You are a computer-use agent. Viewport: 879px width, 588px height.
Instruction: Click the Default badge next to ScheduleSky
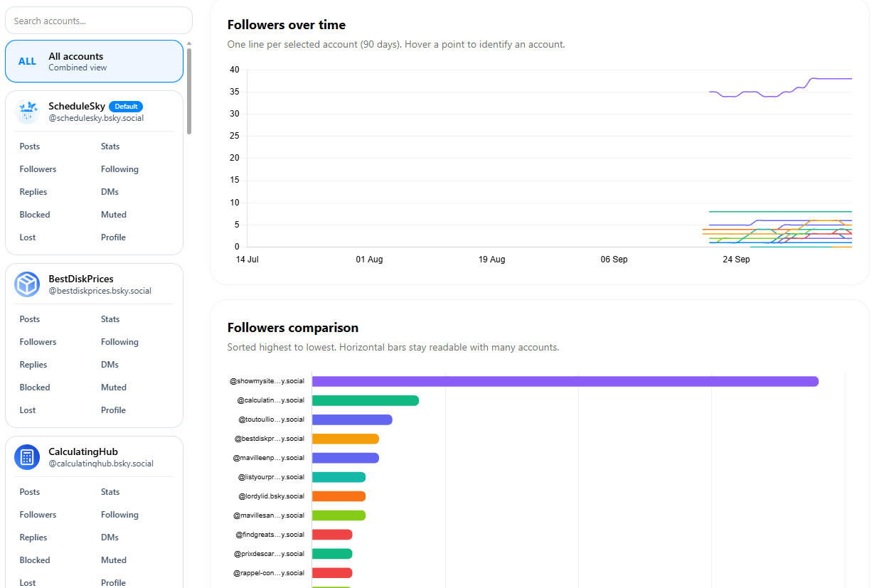point(126,107)
